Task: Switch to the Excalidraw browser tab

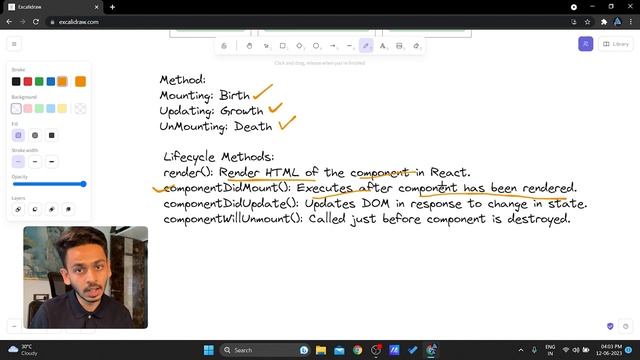Action: coord(54,7)
